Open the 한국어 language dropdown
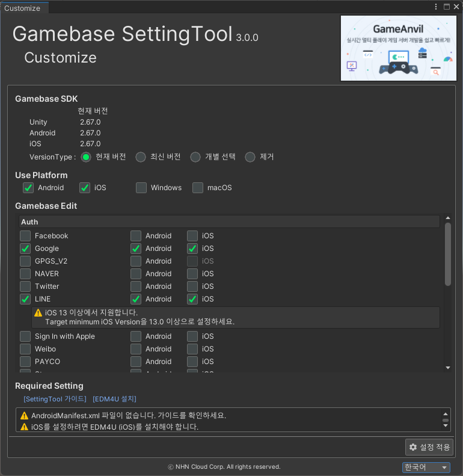The image size is (463, 476). 426,467
